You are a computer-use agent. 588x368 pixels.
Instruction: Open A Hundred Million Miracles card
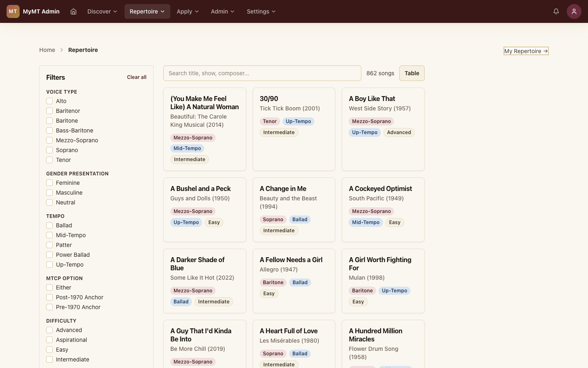pyautogui.click(x=383, y=344)
